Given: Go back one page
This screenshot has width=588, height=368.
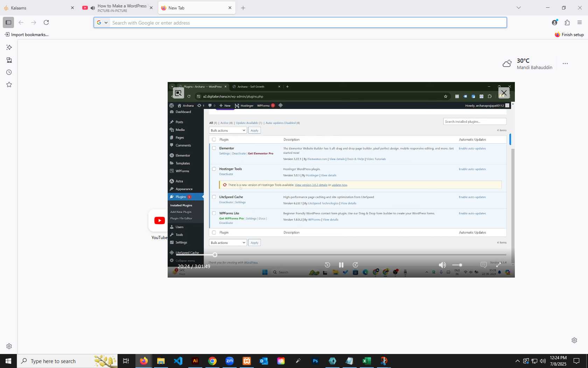Looking at the screenshot, I should 21,22.
